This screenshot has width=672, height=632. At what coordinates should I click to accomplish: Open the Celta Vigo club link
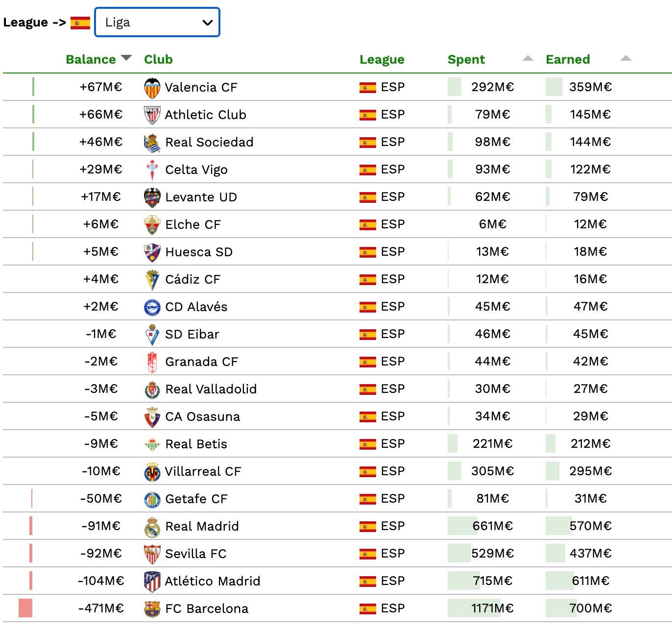pos(196,170)
